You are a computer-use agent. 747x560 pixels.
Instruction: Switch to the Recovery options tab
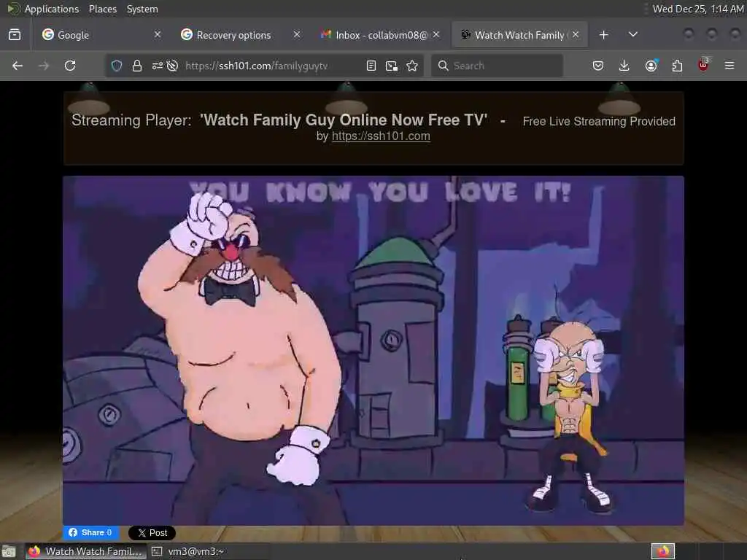[241, 35]
